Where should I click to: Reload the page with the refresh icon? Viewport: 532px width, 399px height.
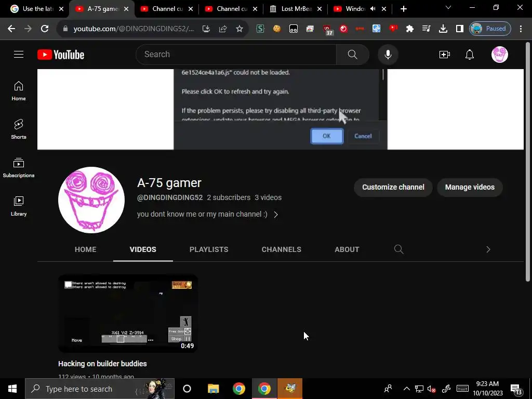point(45,29)
